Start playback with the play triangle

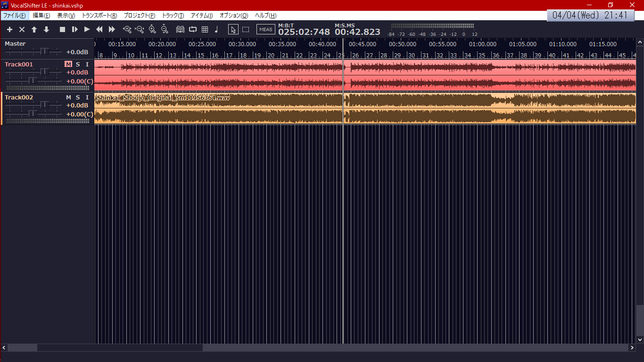click(87, 29)
